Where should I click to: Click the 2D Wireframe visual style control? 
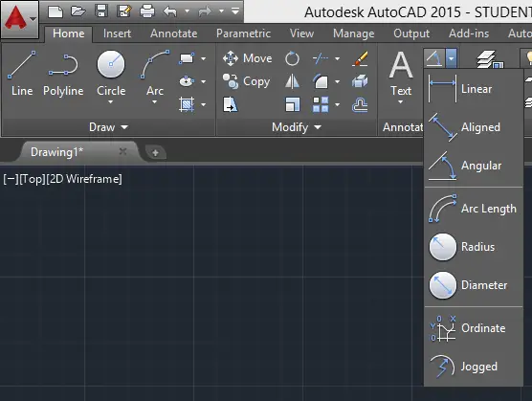[x=84, y=179]
